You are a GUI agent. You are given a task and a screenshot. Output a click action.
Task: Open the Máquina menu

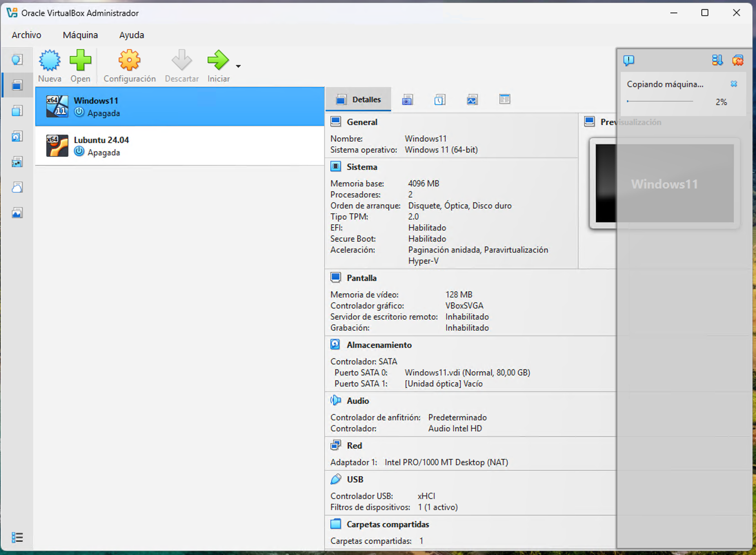pyautogui.click(x=80, y=35)
